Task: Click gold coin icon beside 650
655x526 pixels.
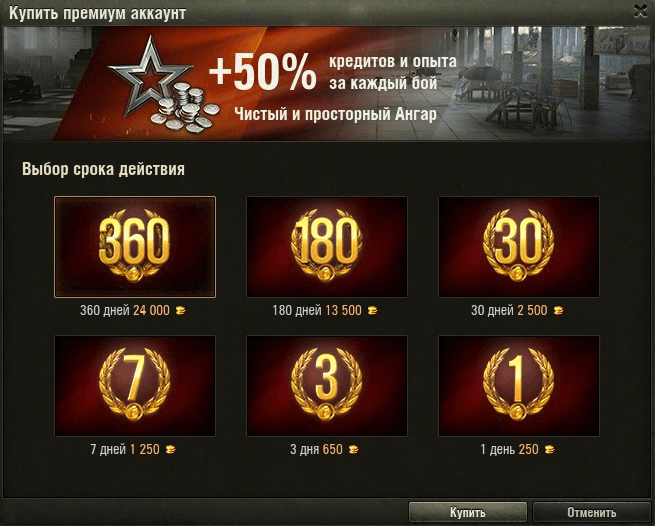Action: (353, 450)
